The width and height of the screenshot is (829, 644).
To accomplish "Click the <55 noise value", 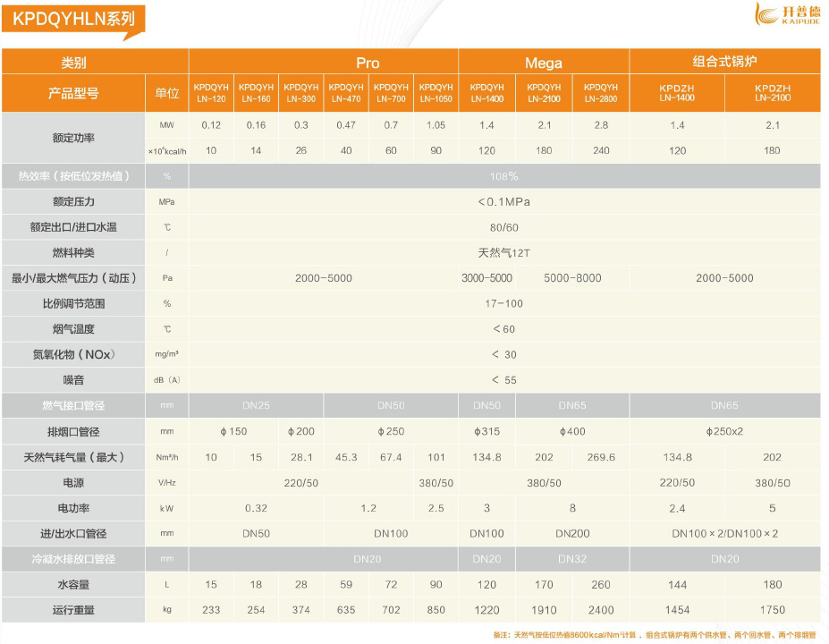I will [x=503, y=380].
